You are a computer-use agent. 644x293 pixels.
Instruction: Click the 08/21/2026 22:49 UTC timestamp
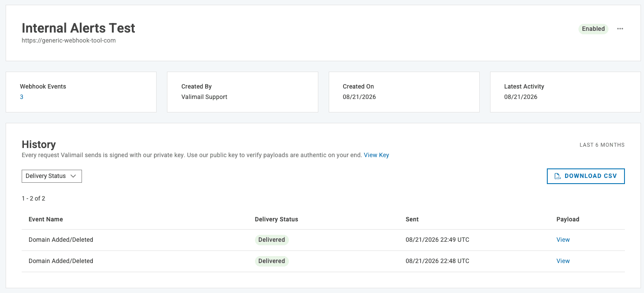[x=437, y=240]
